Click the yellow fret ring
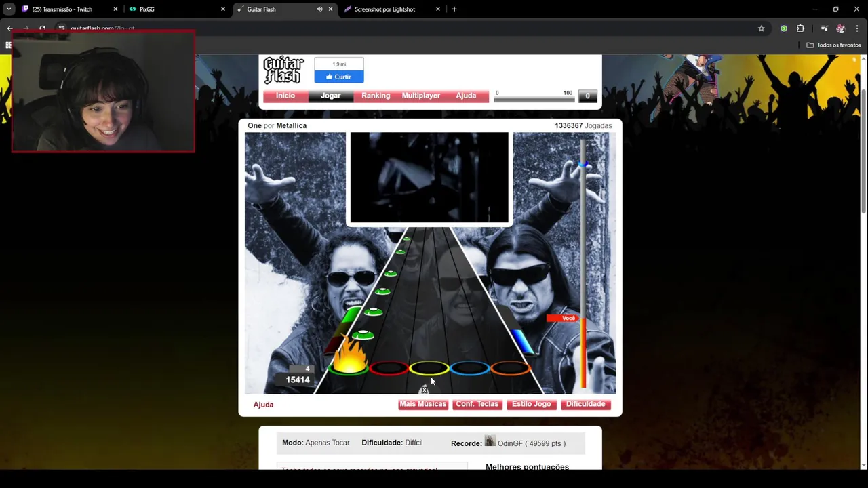 tap(429, 368)
